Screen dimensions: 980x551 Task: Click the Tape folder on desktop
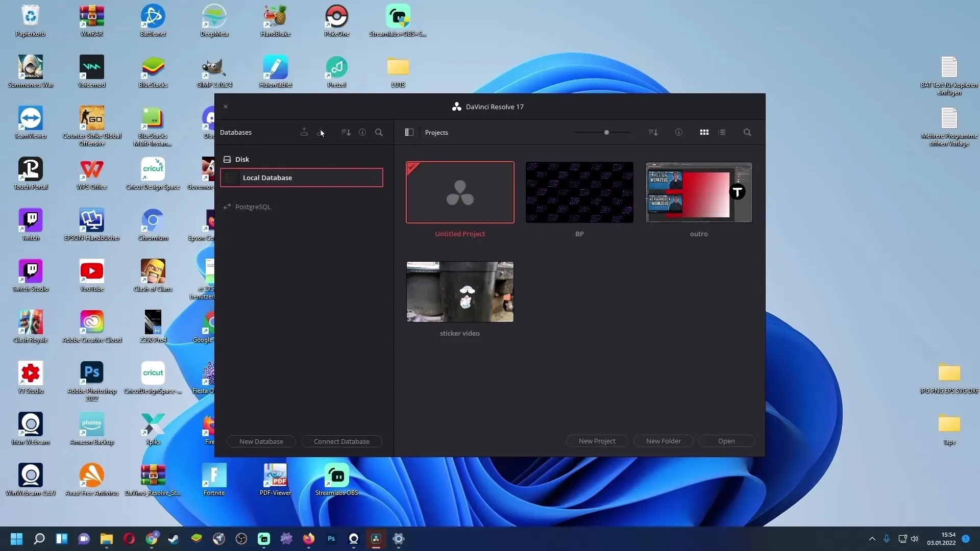pyautogui.click(x=949, y=429)
